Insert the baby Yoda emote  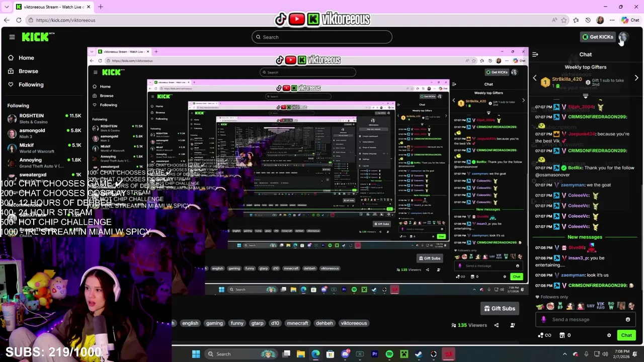coord(540,306)
